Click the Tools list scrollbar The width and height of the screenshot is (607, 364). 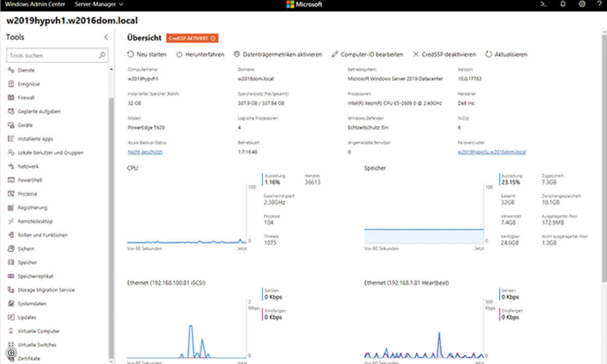point(111,227)
